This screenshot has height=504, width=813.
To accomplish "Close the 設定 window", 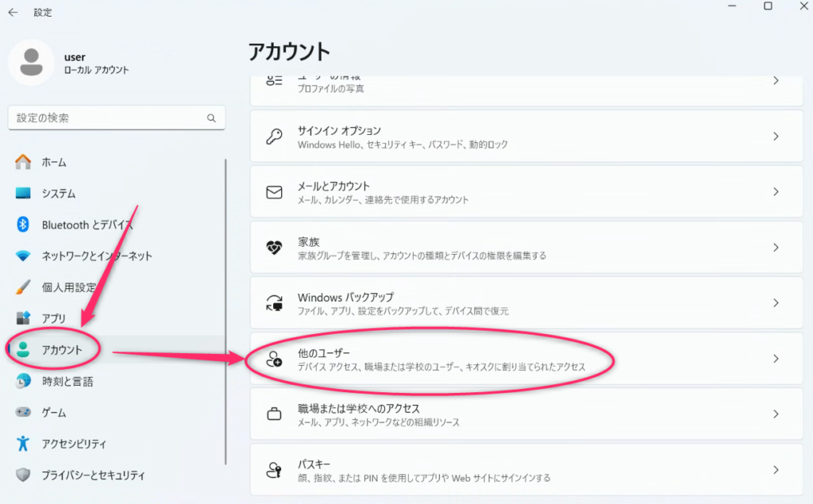I will tap(803, 6).
